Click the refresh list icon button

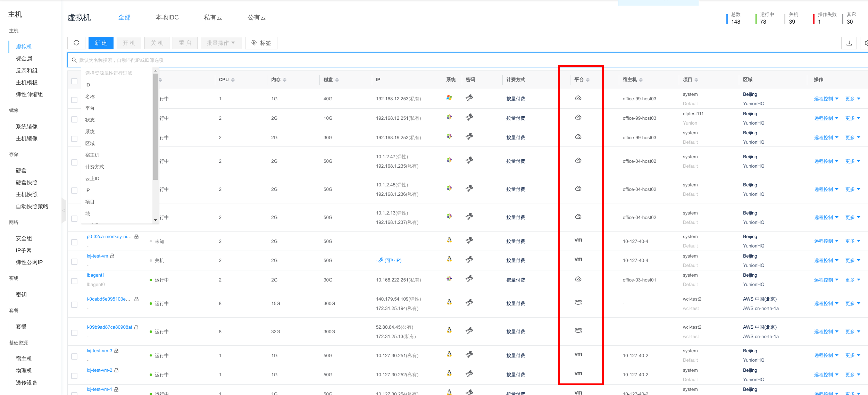coord(76,43)
